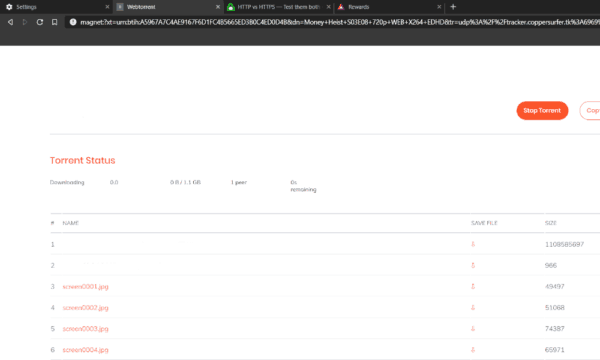Click the browser Back arrow

10,22
